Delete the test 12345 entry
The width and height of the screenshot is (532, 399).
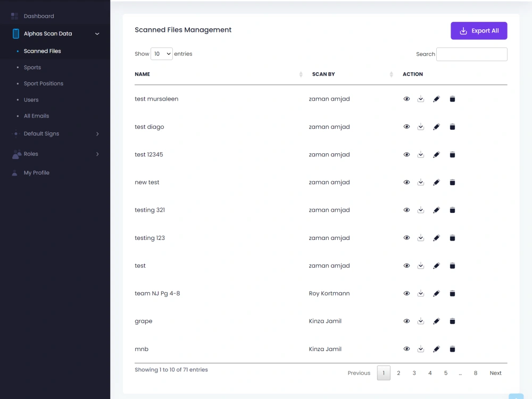coord(452,155)
